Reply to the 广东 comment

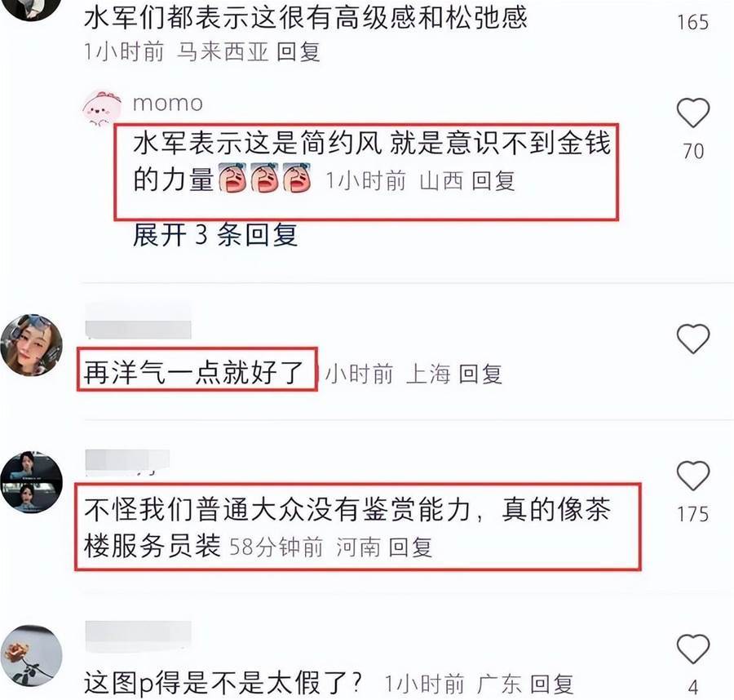(552, 684)
